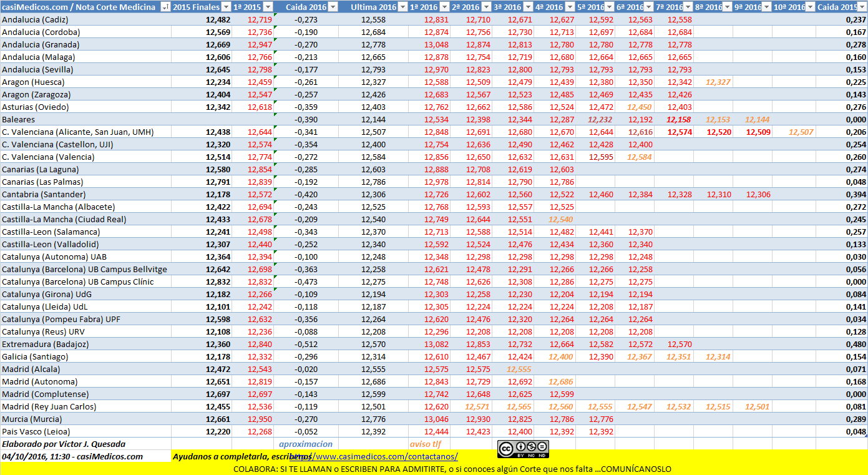The image size is (868, 475).
Task: Click Aragon (Huesca) 8ª 2016 value 12,327
Action: (x=718, y=82)
